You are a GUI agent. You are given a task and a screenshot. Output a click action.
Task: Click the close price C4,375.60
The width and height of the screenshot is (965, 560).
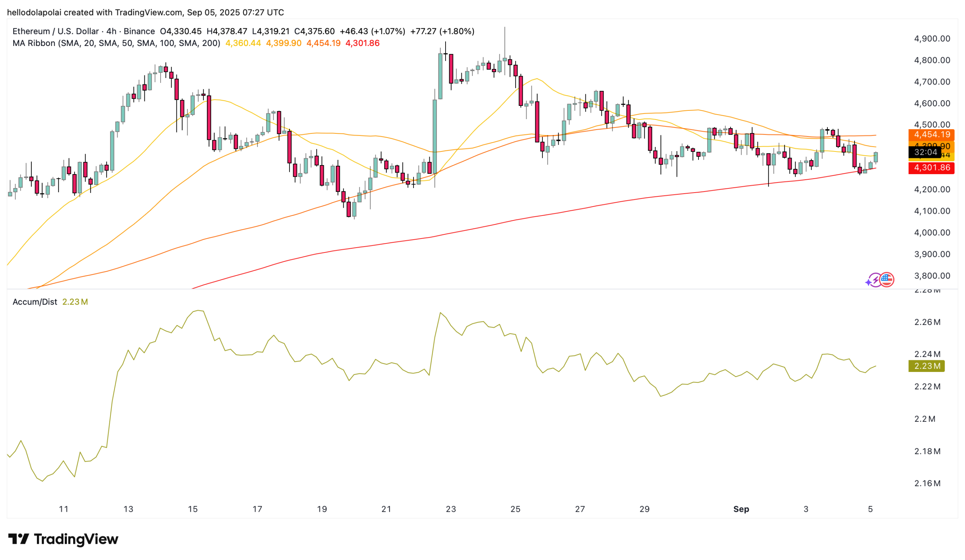tap(314, 31)
